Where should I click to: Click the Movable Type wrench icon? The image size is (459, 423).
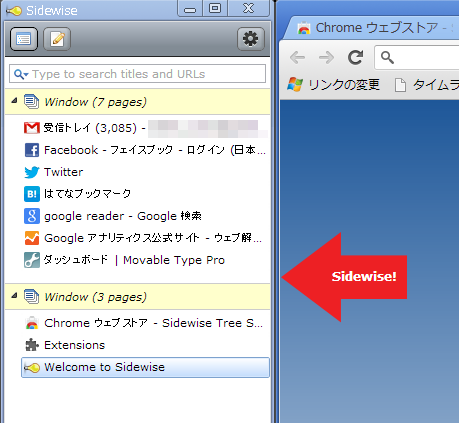[x=32, y=260]
